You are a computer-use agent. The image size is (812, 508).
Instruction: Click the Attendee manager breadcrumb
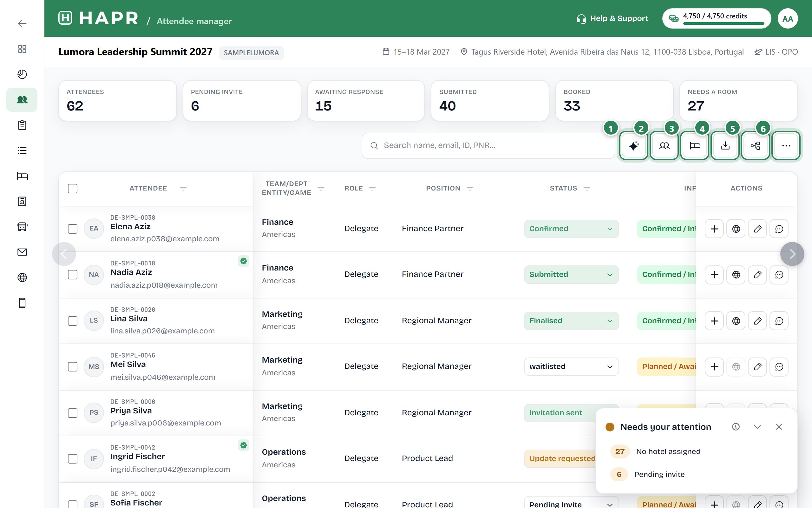(194, 21)
